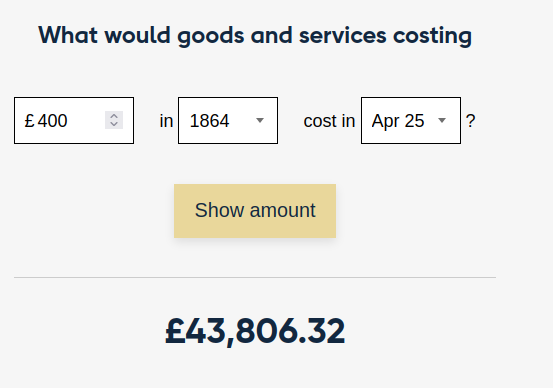The image size is (553, 389).
Task: Click the £ symbol inside the amount field
Action: point(29,121)
